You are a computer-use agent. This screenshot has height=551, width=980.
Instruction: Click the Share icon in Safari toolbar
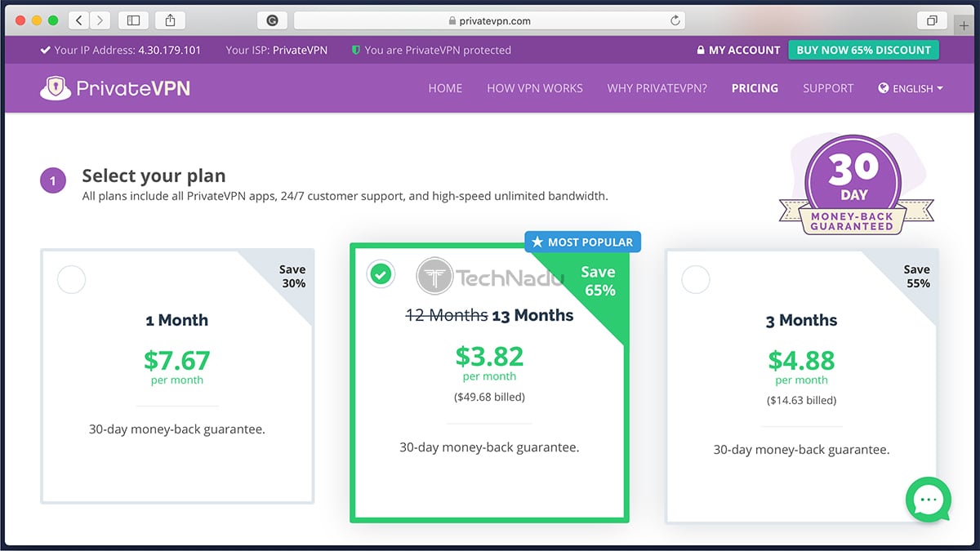[170, 20]
